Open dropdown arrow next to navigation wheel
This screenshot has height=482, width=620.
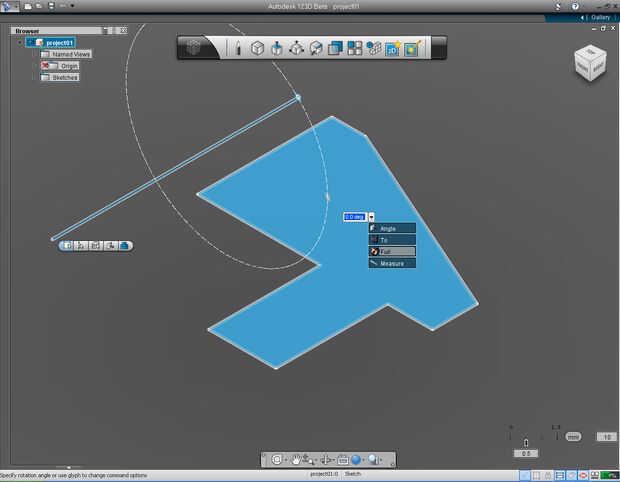point(286,459)
